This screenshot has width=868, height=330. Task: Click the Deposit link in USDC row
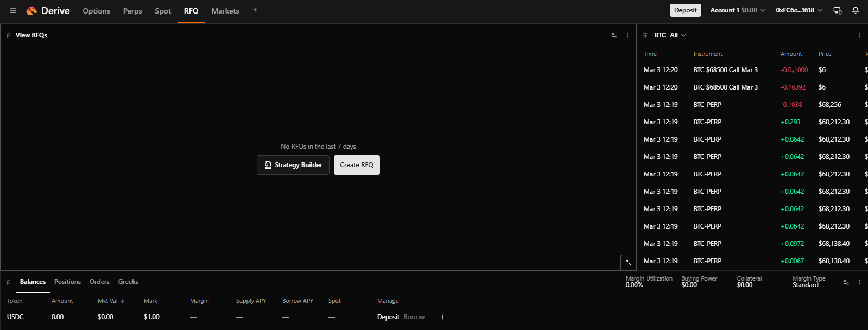[388, 317]
